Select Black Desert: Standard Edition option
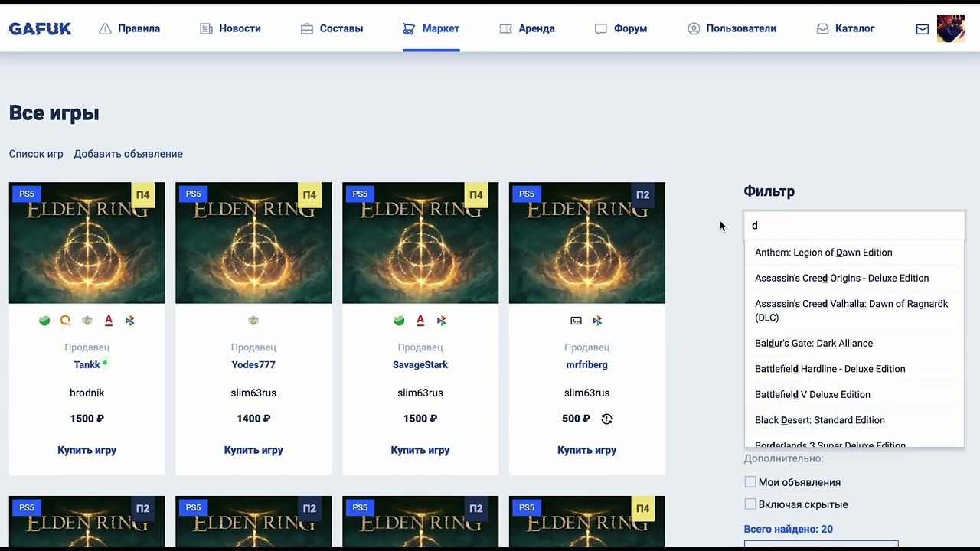The height and width of the screenshot is (551, 980). tap(854, 420)
